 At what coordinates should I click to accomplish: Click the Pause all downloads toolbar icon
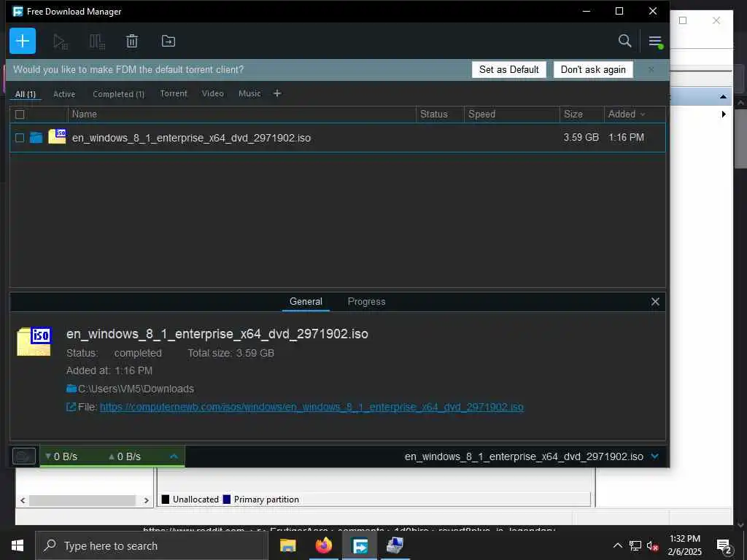pyautogui.click(x=97, y=42)
